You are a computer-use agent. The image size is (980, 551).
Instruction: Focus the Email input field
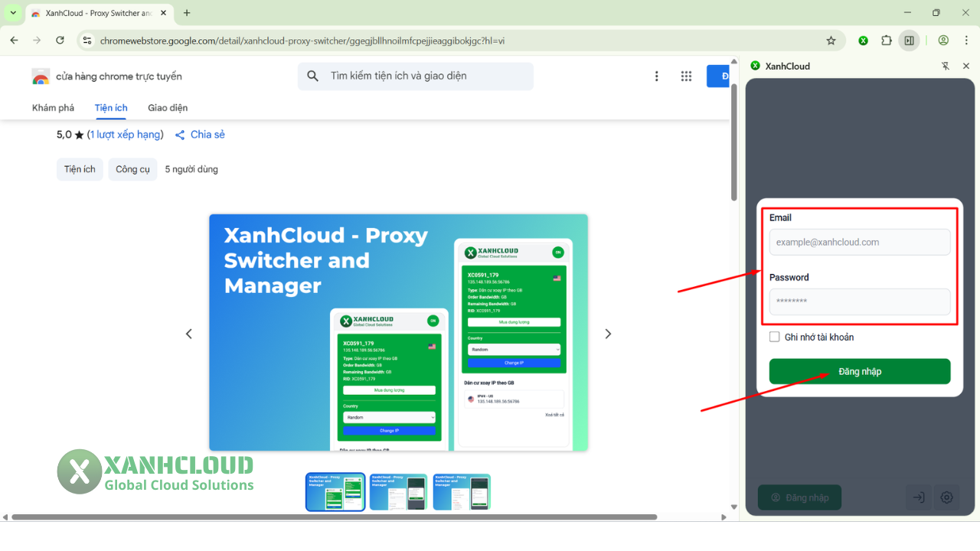860,242
